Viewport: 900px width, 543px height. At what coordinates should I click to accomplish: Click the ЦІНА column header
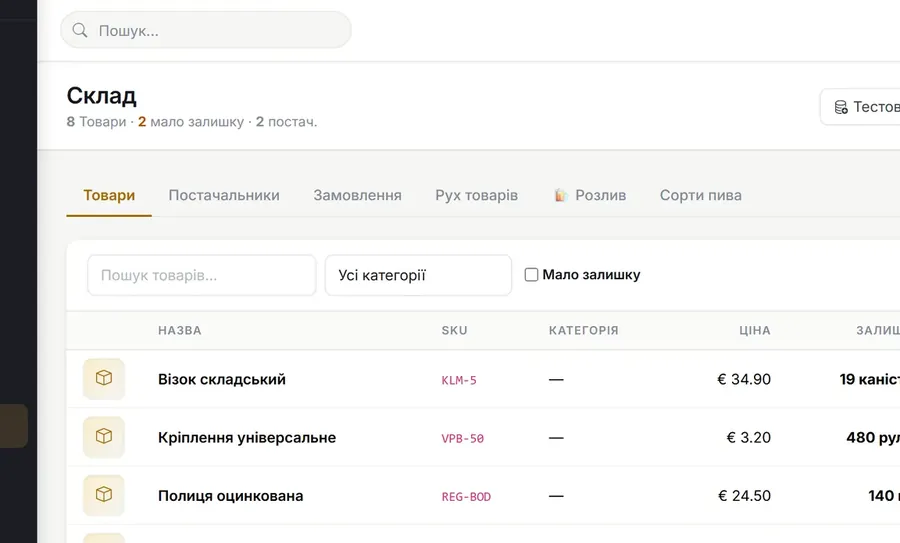755,331
